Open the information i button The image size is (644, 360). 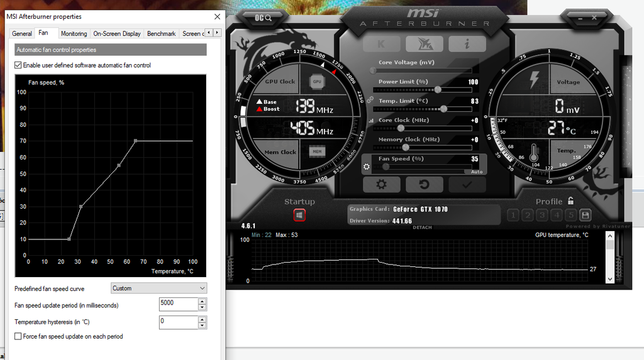pos(466,44)
